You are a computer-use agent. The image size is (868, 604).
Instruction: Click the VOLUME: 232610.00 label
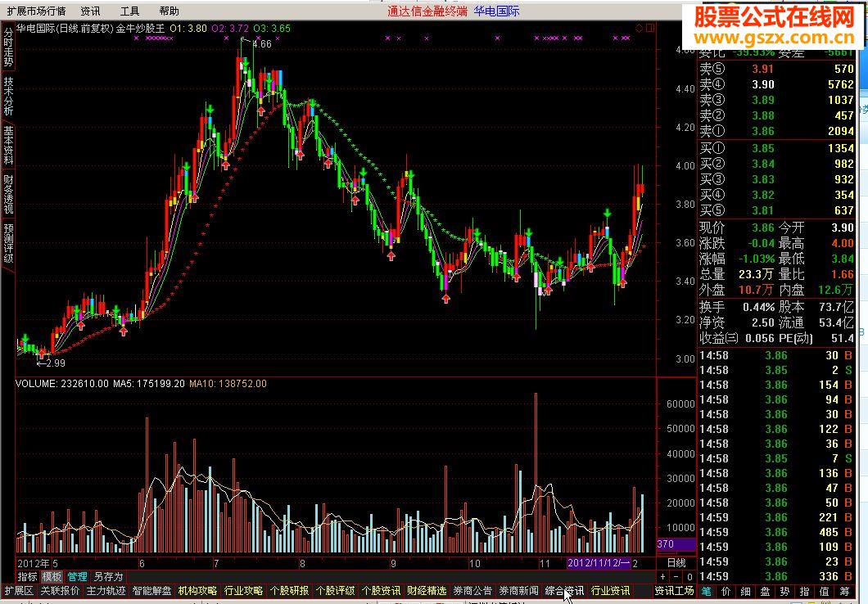[x=62, y=383]
